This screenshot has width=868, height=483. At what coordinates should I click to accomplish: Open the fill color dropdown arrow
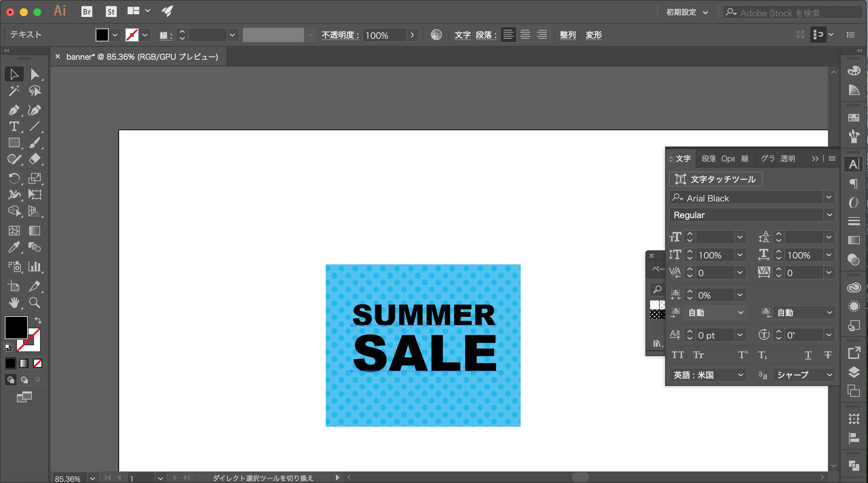point(115,35)
